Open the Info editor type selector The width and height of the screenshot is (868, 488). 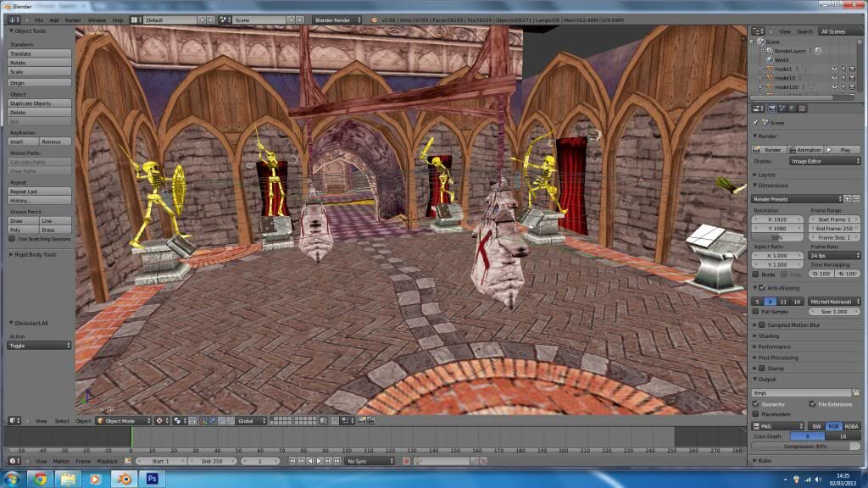14,20
